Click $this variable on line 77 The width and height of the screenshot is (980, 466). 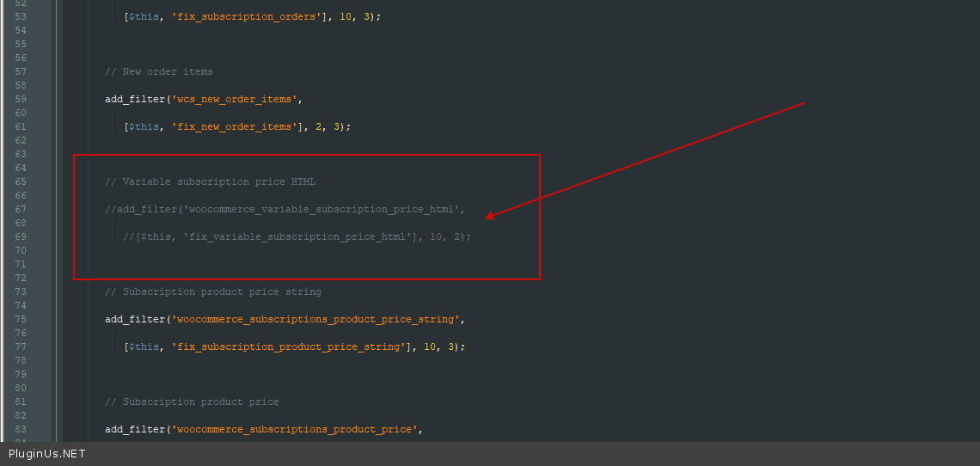[x=144, y=346]
